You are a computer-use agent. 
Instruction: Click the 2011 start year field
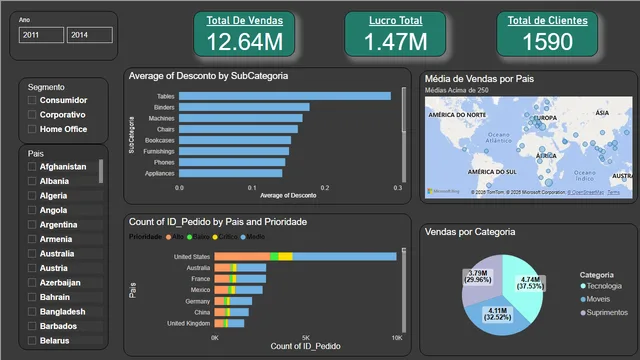click(x=41, y=35)
